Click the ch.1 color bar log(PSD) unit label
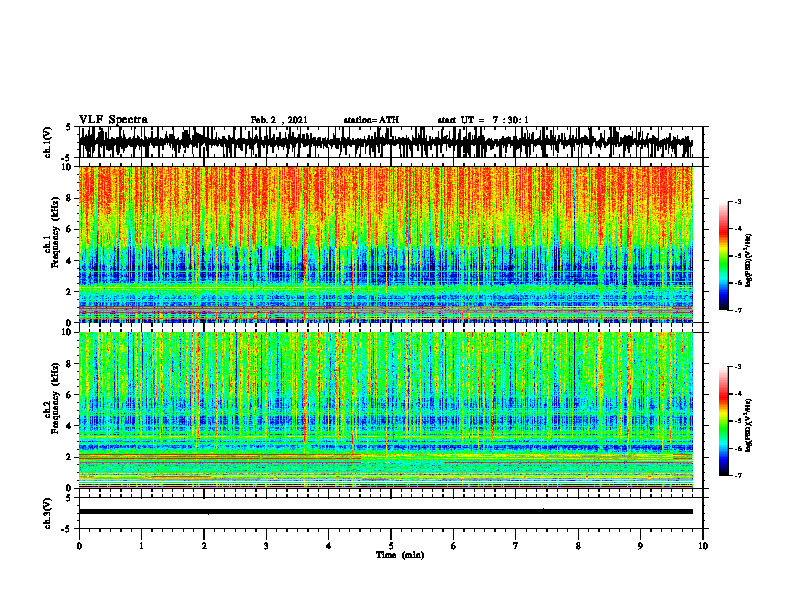The height and width of the screenshot is (612, 792). click(x=749, y=261)
